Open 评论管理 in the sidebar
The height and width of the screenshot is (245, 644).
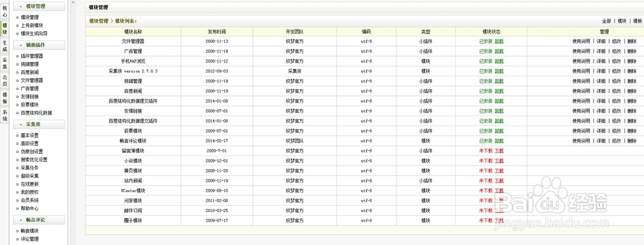point(30,239)
